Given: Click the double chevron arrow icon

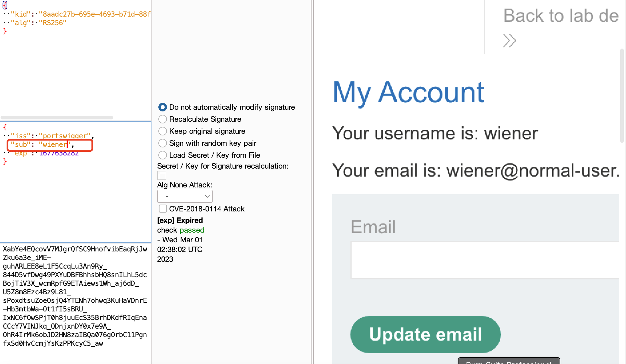Looking at the screenshot, I should pos(509,41).
